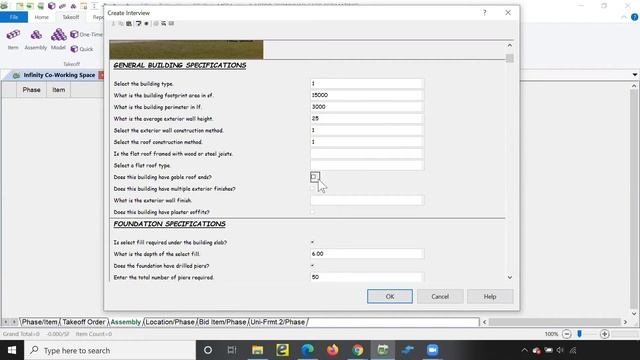Click the Phase column header

(31, 90)
